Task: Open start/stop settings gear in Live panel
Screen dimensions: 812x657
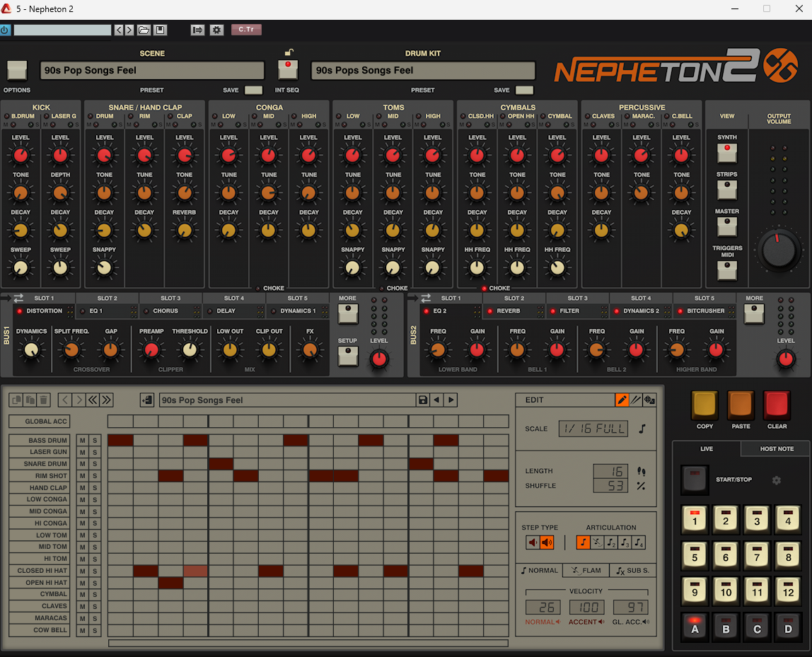Action: coord(776,480)
